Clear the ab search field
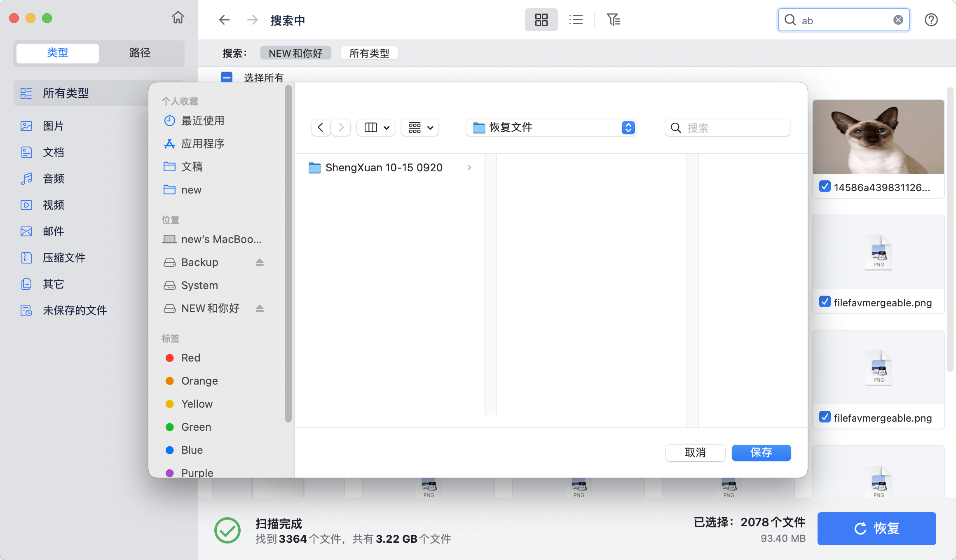 pos(898,19)
